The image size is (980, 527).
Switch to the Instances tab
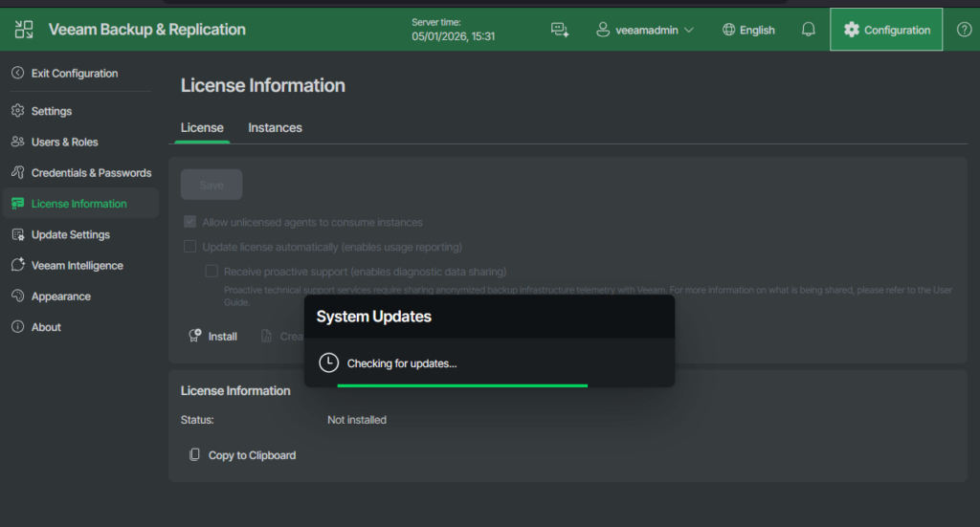pyautogui.click(x=275, y=127)
